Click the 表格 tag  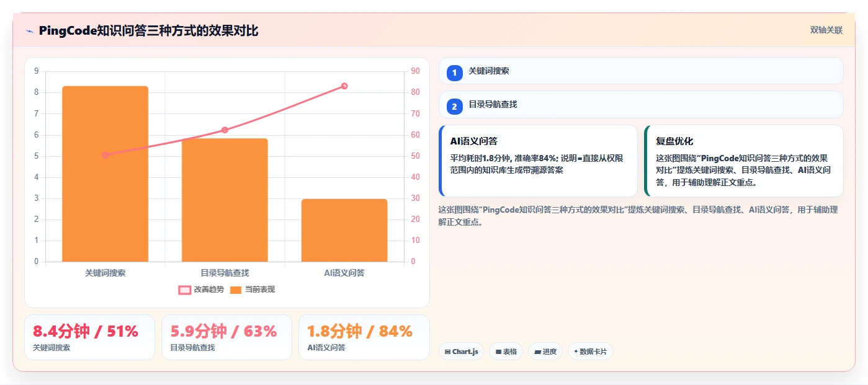coord(506,352)
